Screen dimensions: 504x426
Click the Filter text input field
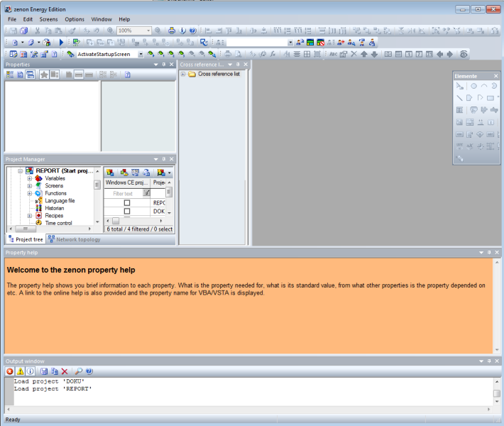(123, 193)
